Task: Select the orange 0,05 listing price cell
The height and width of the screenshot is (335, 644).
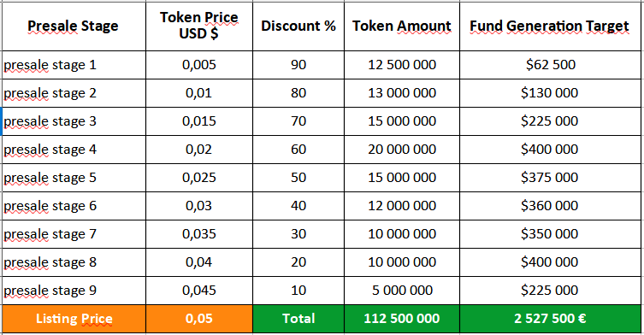Action: pos(199,319)
